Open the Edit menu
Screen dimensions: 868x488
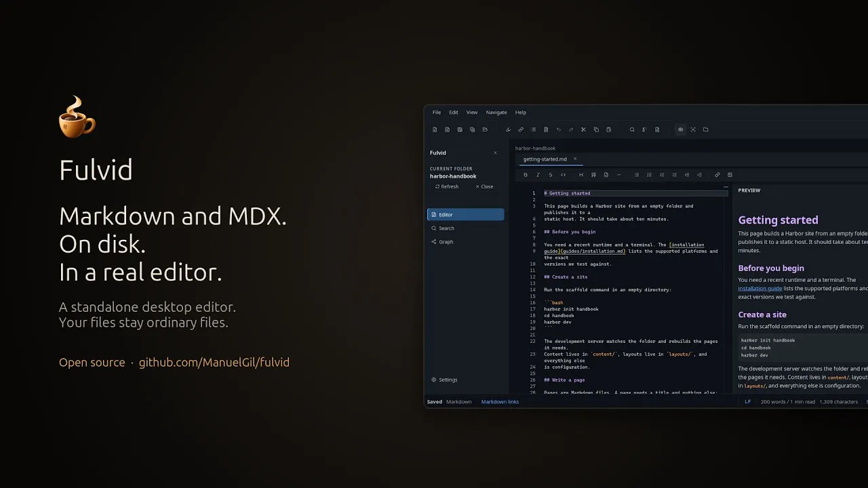[454, 113]
